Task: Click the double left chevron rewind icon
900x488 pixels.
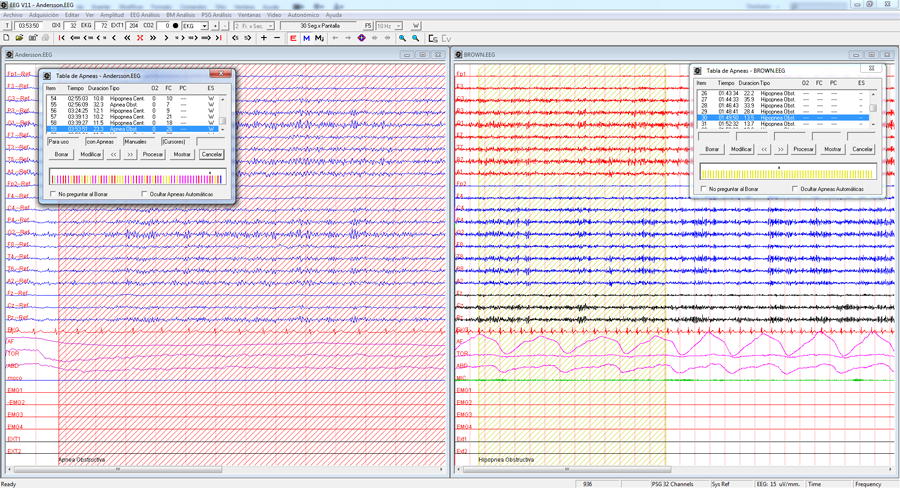Action: pos(127,38)
